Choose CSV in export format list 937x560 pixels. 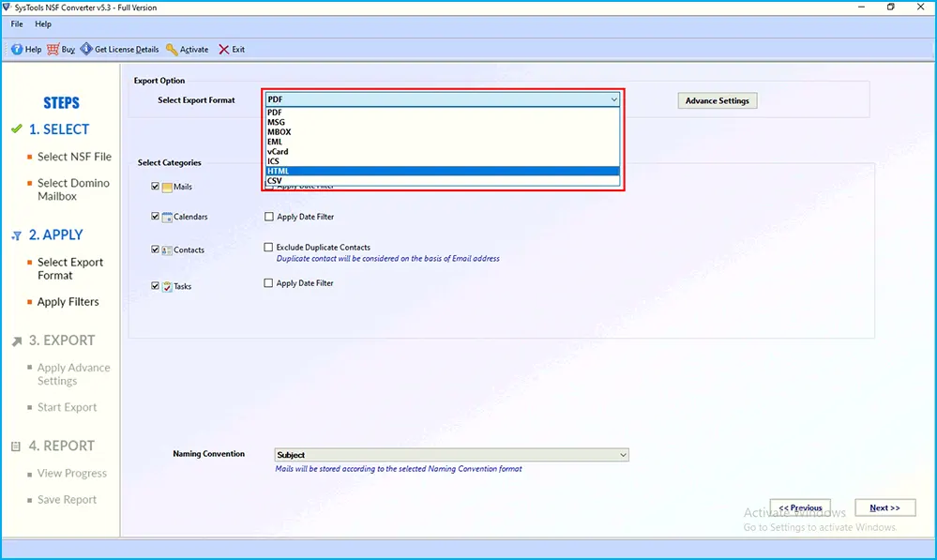[x=442, y=180]
